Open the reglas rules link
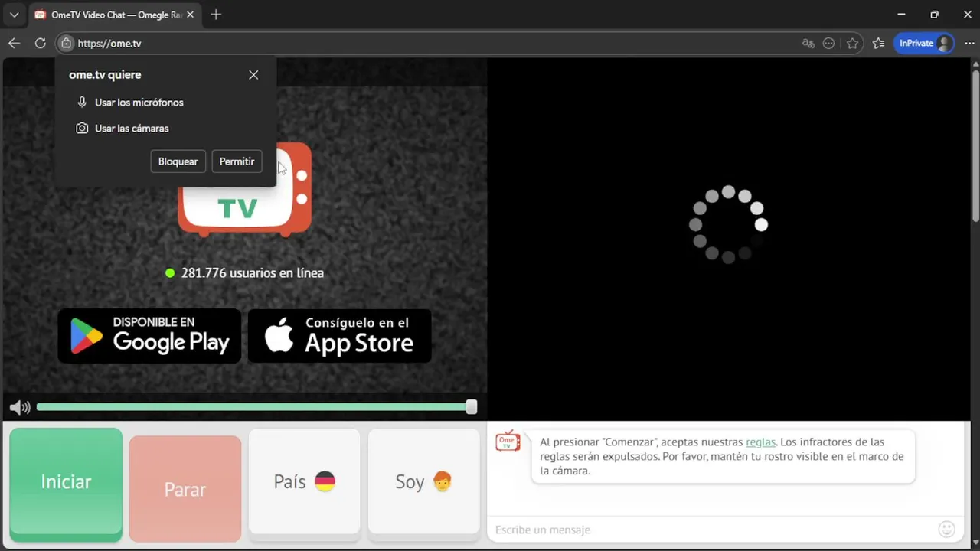 pyautogui.click(x=760, y=442)
